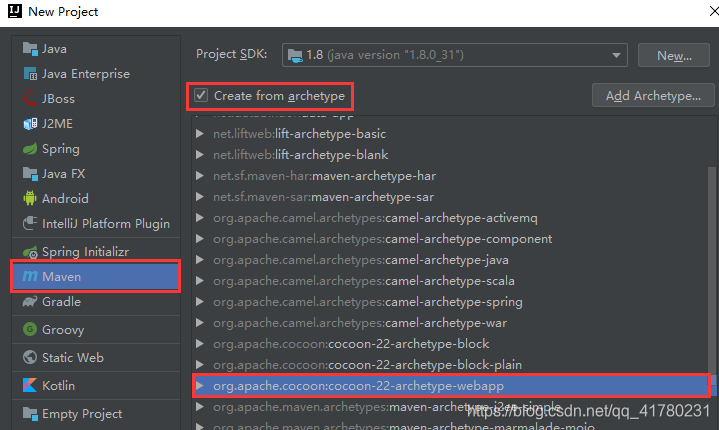Click the Empty Project folder icon
719x430 pixels.
pyautogui.click(x=30, y=413)
